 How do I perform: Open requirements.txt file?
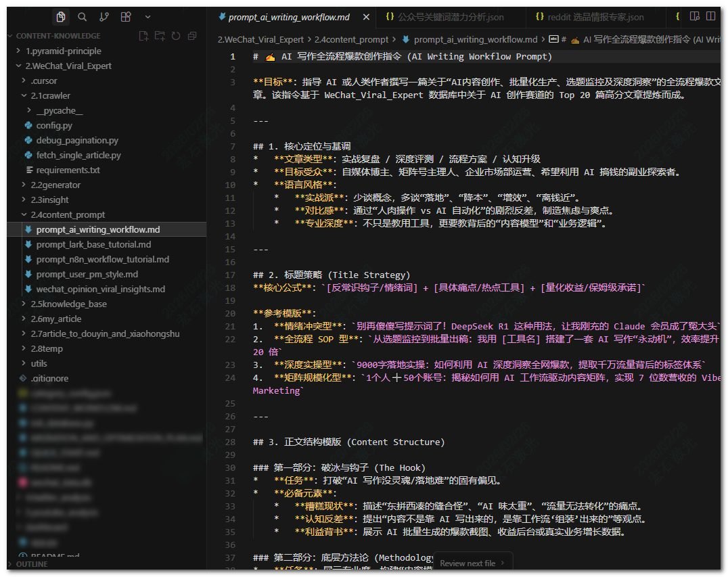(x=68, y=170)
